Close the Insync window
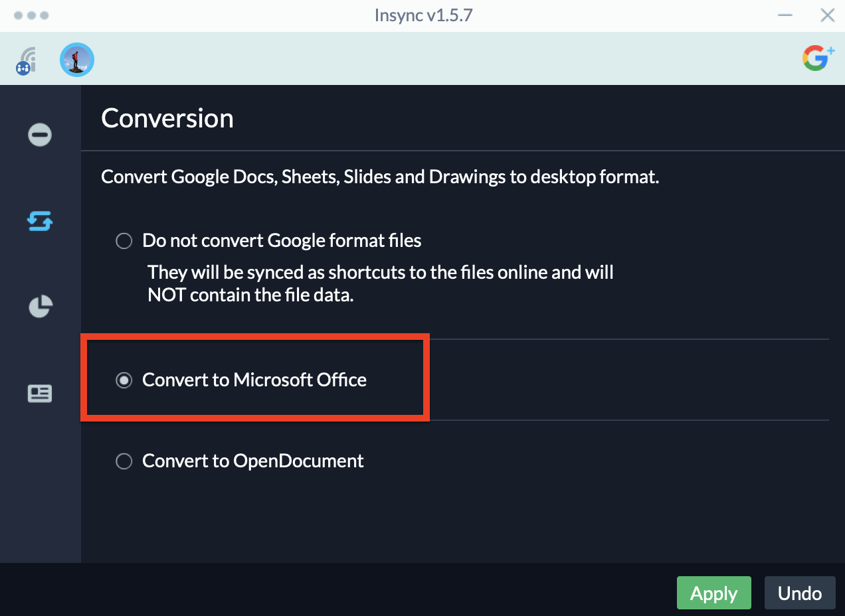The image size is (845, 616). coord(827,15)
